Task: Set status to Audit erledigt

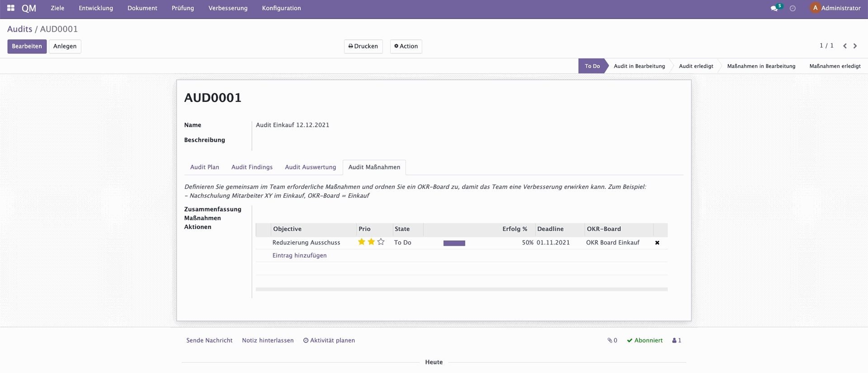Action: pos(696,66)
